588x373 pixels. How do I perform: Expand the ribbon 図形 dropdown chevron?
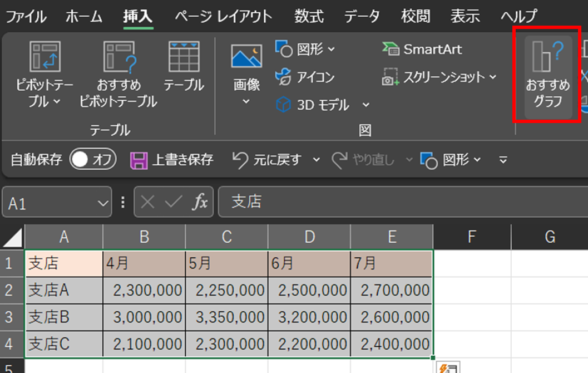[331, 49]
